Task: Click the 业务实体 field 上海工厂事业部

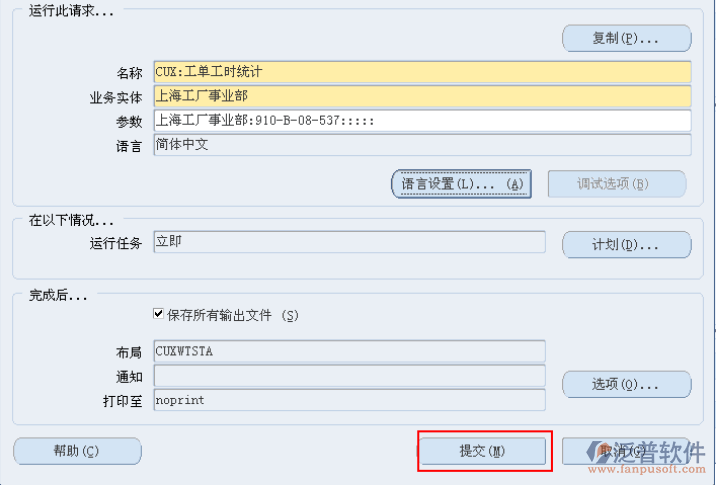Action: (422, 97)
